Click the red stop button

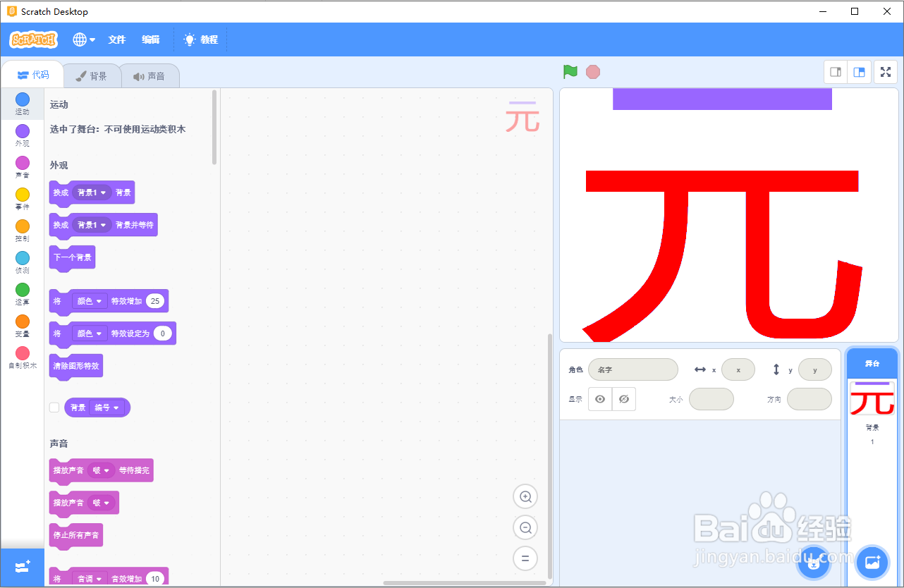[592, 71]
